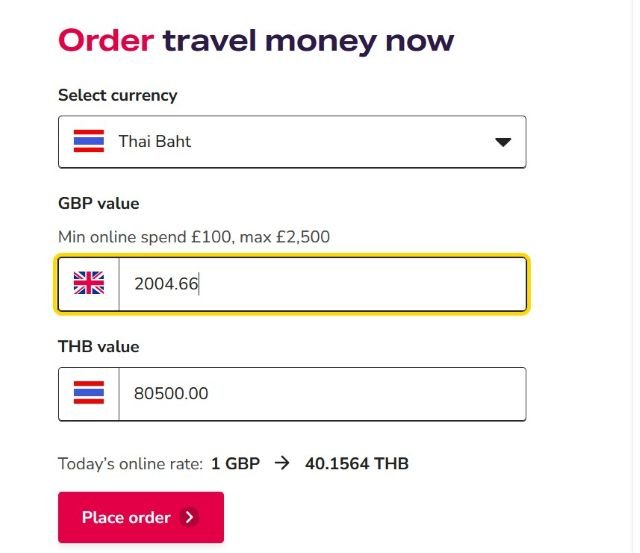The width and height of the screenshot is (640, 553).
Task: Click the THB value label
Action: [x=99, y=347]
